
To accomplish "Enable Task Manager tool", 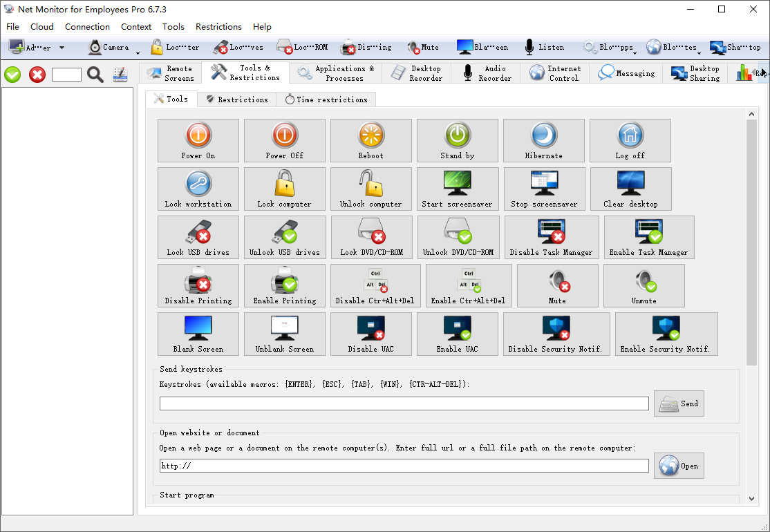I will click(x=649, y=237).
